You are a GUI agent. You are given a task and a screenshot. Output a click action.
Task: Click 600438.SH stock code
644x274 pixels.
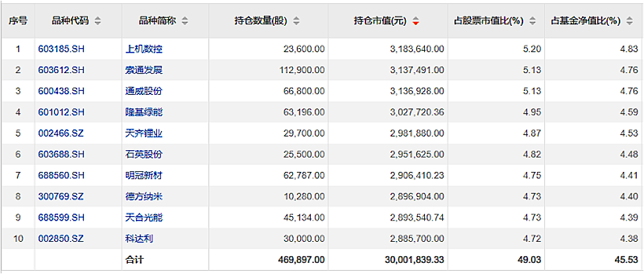pos(61,91)
